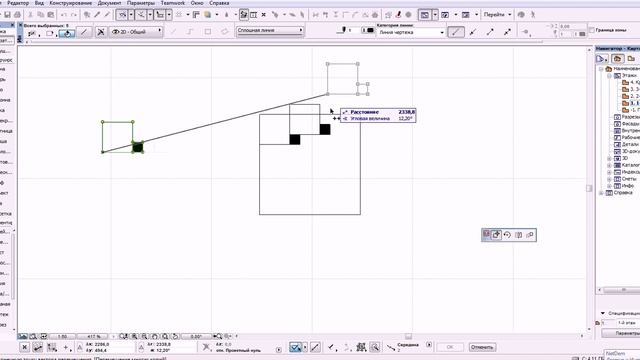
Task: Click the move icon in pet palette
Action: 496,235
